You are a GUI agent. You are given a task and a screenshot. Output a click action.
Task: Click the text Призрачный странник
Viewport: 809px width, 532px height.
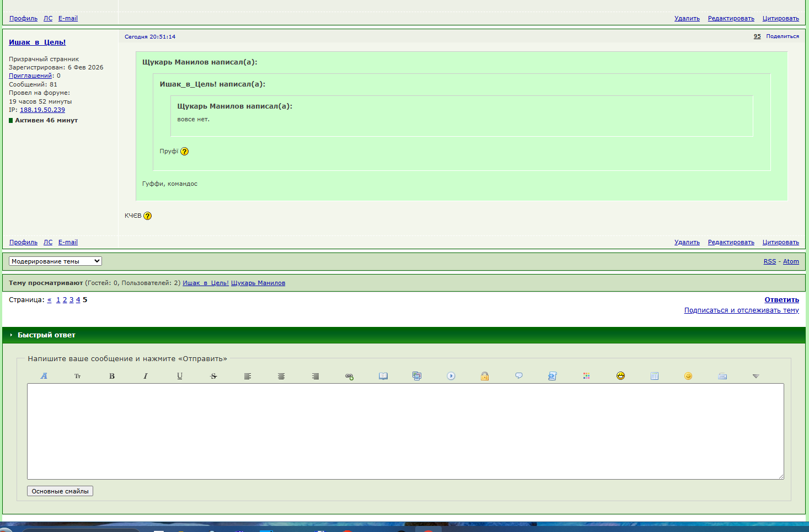coord(44,59)
